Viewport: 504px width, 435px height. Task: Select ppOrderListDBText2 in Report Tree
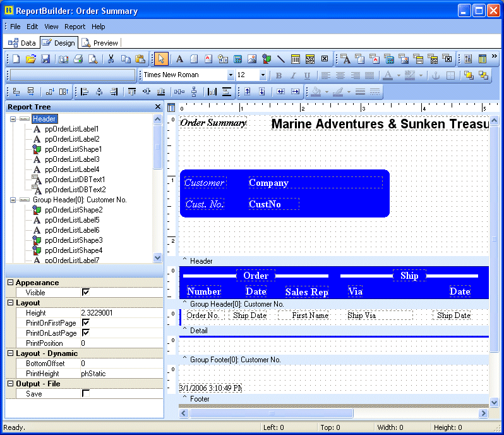click(x=75, y=190)
